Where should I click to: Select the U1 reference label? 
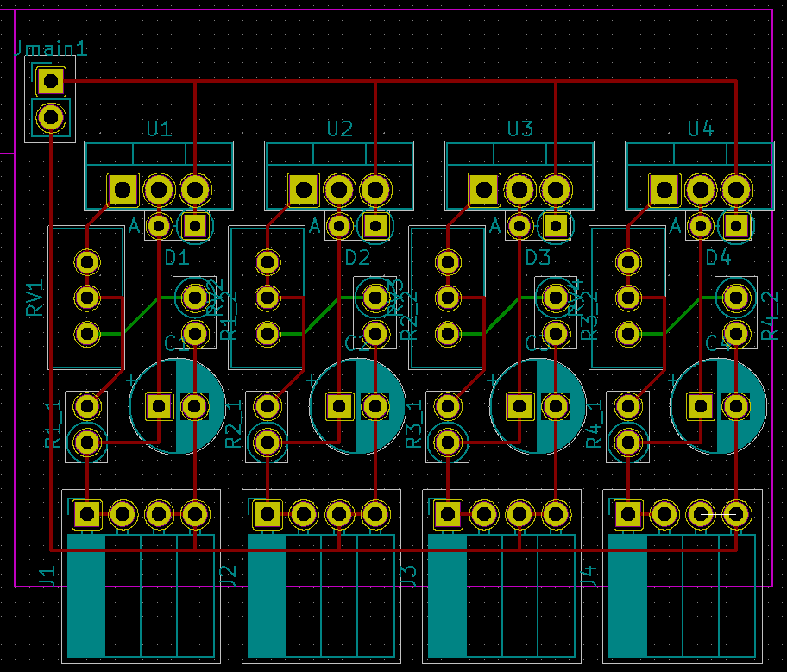click(x=159, y=129)
